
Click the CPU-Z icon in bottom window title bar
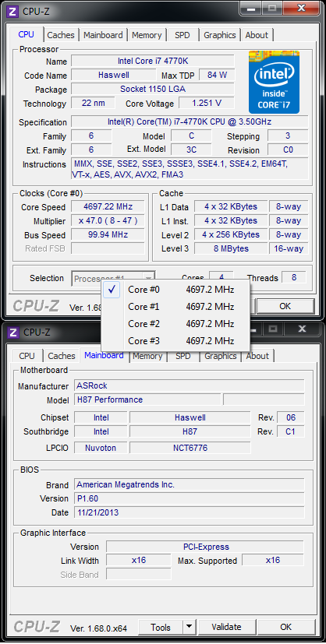[13, 332]
